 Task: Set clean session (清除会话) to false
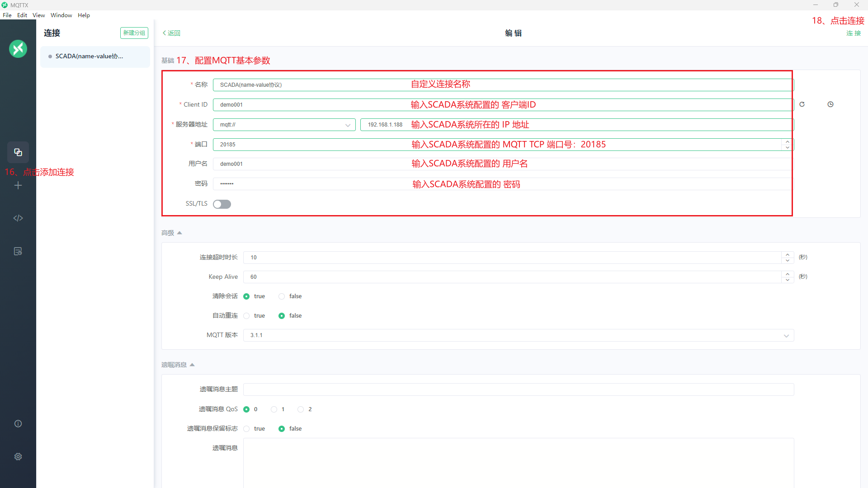coord(282,296)
